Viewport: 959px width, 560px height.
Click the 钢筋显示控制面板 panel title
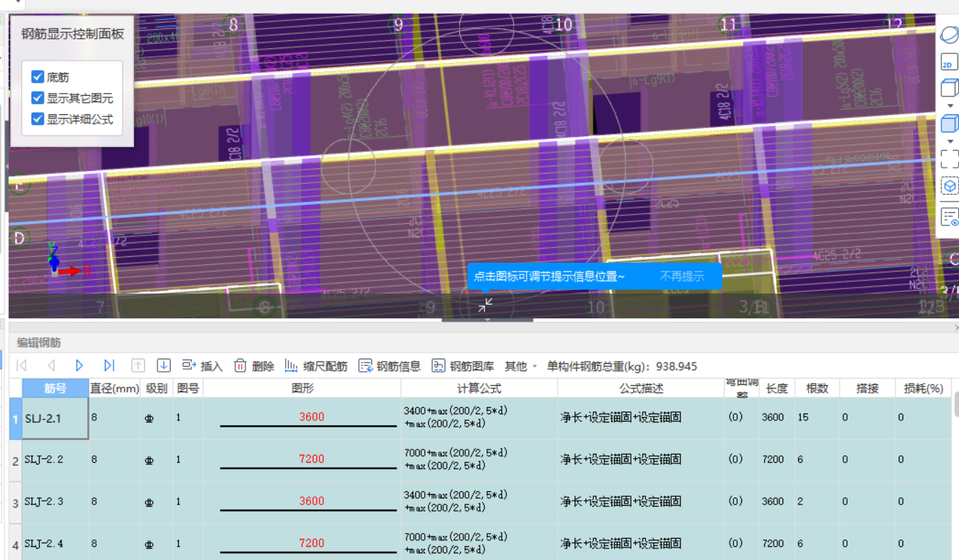point(73,34)
